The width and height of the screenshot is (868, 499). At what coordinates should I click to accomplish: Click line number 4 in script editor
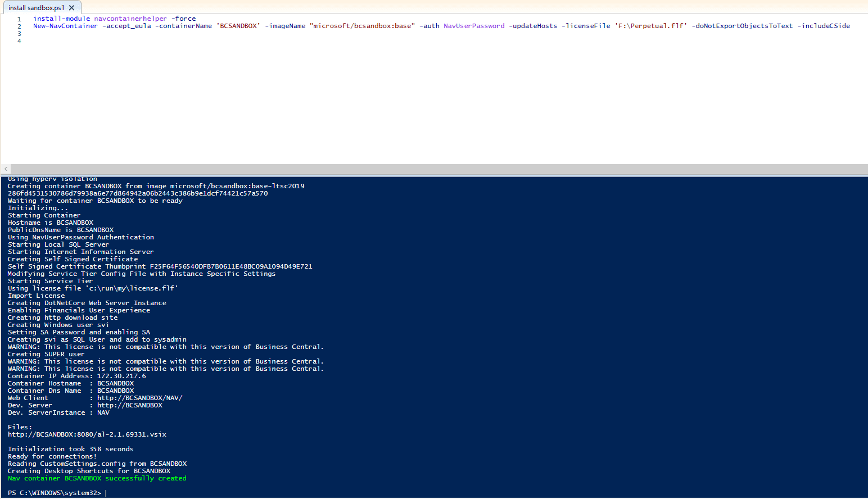coord(19,41)
